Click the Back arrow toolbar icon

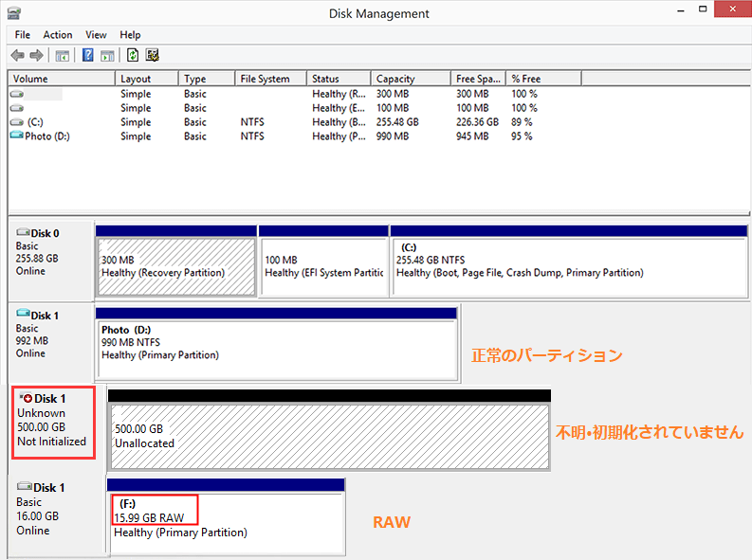click(17, 56)
